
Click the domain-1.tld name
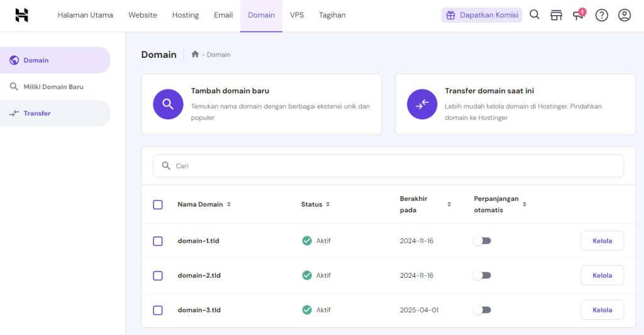point(198,241)
